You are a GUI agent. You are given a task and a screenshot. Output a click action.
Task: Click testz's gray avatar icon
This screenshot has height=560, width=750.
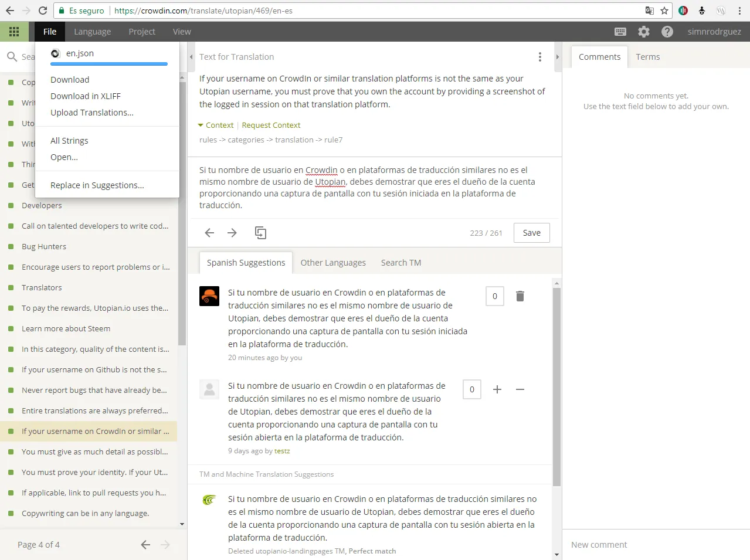point(209,389)
